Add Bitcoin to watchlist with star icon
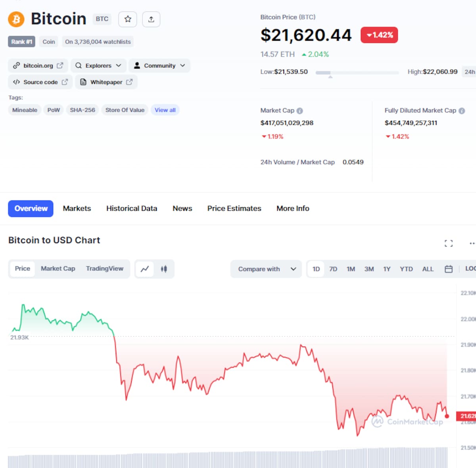This screenshot has width=476, height=468. pos(128,19)
